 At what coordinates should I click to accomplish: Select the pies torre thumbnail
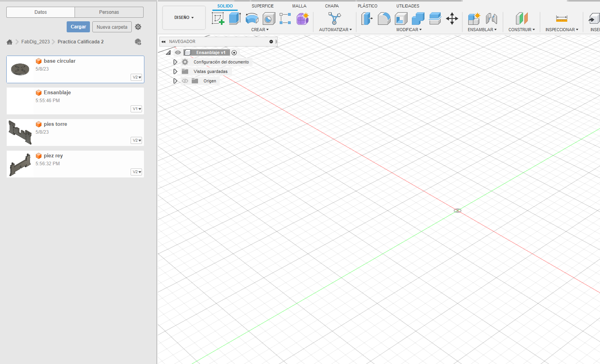[20, 133]
